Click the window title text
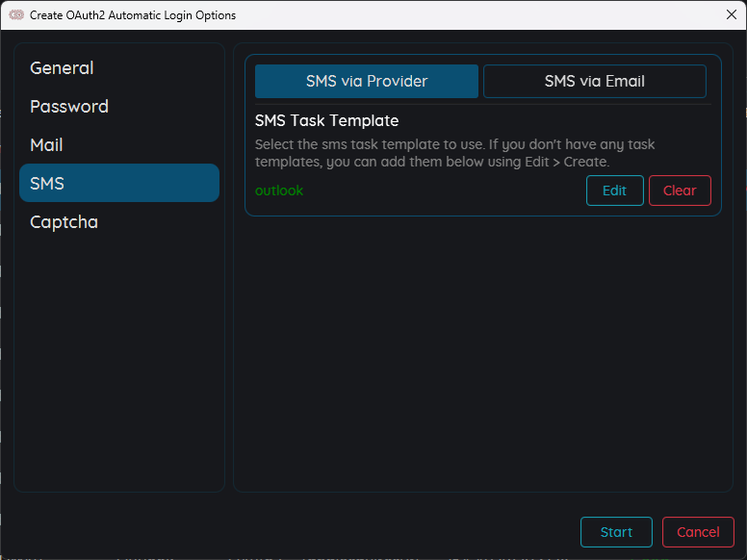This screenshot has height=560, width=747. pos(133,15)
